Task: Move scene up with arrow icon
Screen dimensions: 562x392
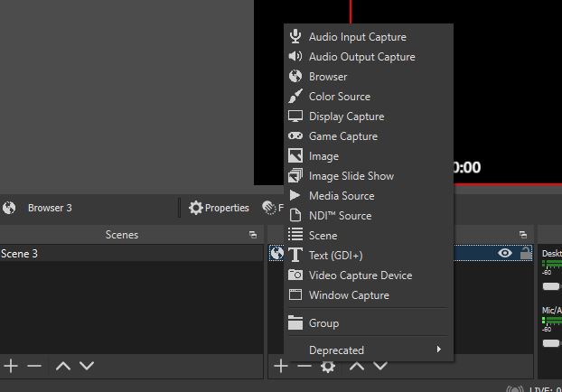Action: point(63,366)
